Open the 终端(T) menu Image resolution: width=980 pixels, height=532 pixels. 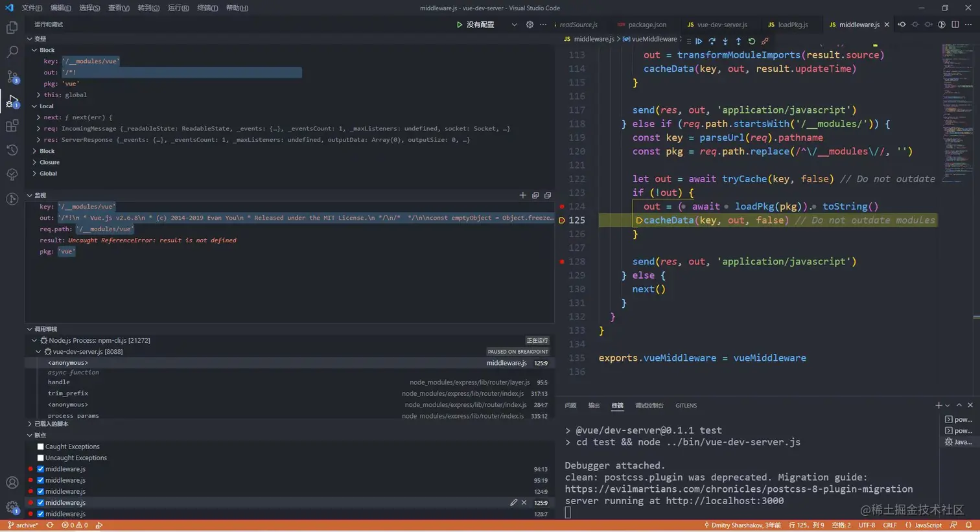pos(207,8)
